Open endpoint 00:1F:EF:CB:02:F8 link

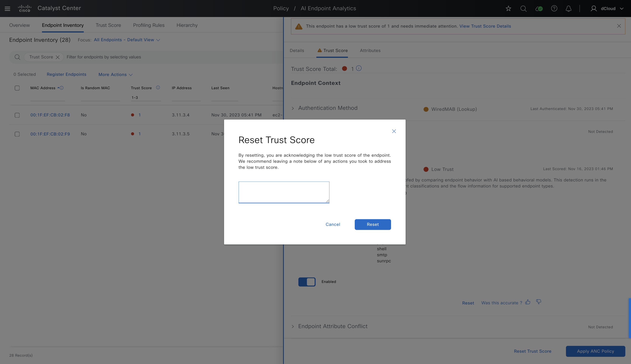tap(50, 115)
